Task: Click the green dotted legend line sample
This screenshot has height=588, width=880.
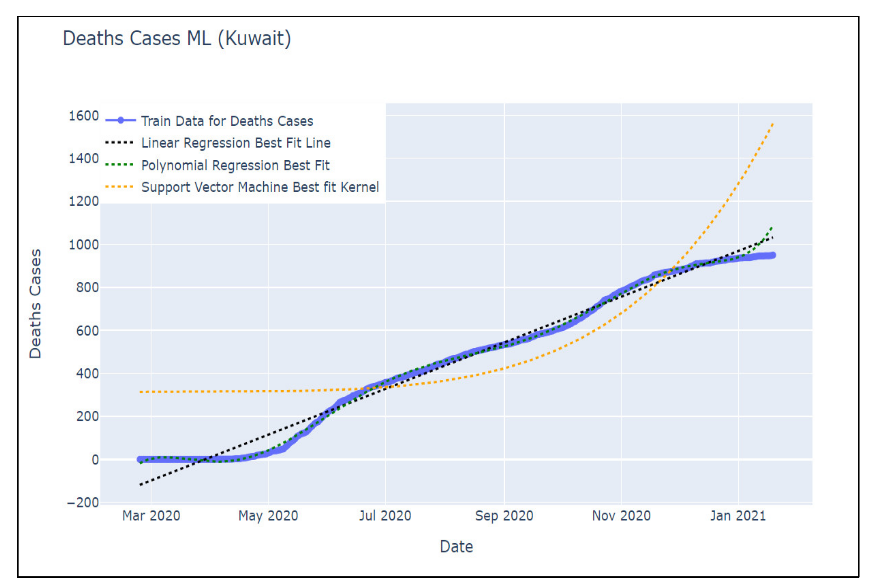Action: point(119,165)
